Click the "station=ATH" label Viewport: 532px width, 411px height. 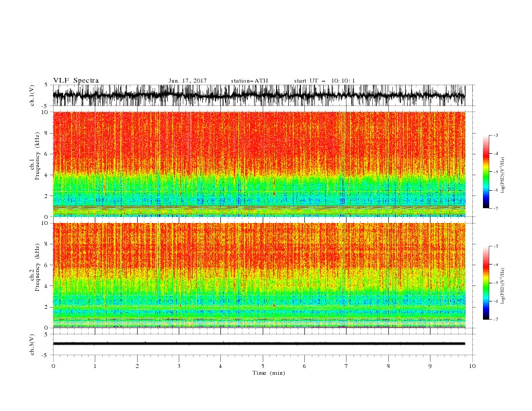[x=249, y=81]
